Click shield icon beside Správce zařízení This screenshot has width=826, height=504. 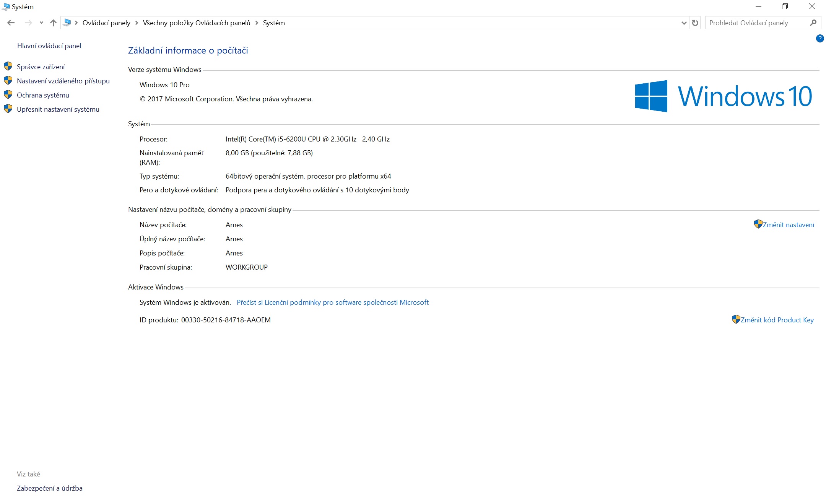(8, 67)
